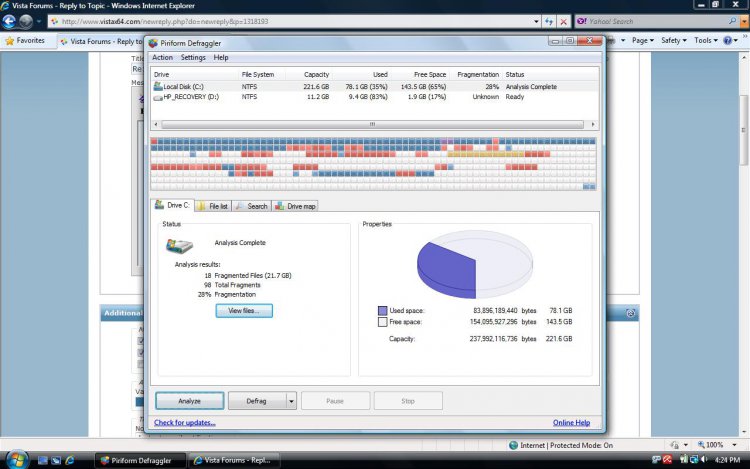Viewport: 750px width, 469px height.
Task: Click the IE address bar URL field
Action: [292, 22]
